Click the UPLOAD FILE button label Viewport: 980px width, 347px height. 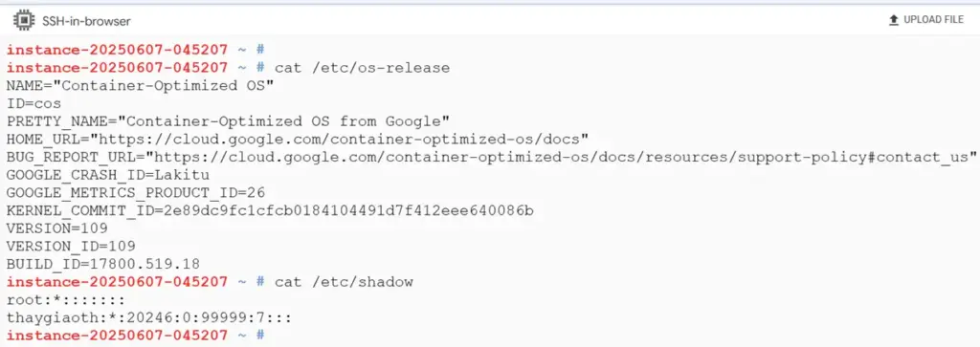tap(934, 20)
